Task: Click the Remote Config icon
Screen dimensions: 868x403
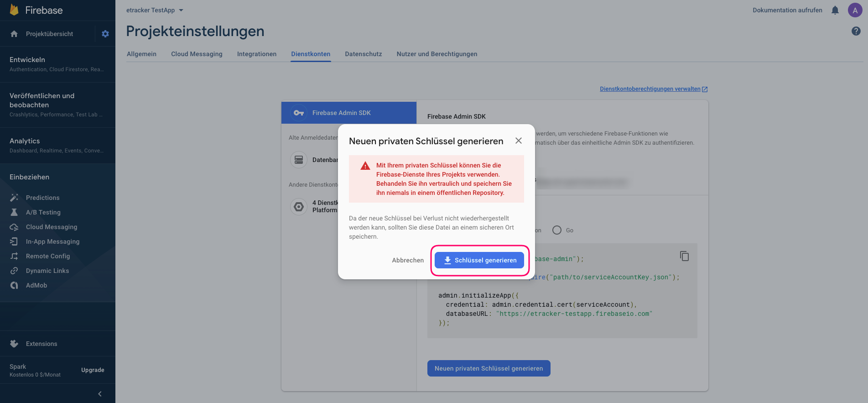Action: pos(14,256)
